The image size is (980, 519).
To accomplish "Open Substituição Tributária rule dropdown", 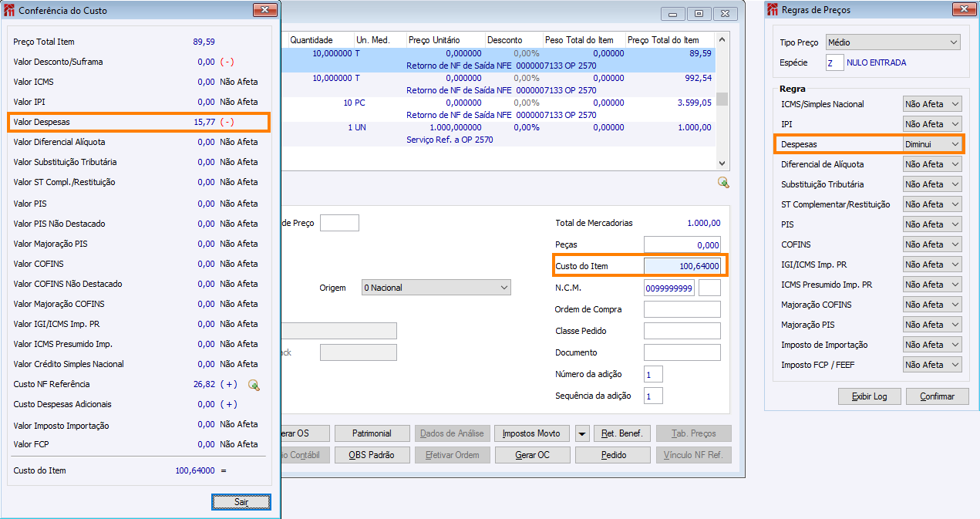I will click(932, 184).
